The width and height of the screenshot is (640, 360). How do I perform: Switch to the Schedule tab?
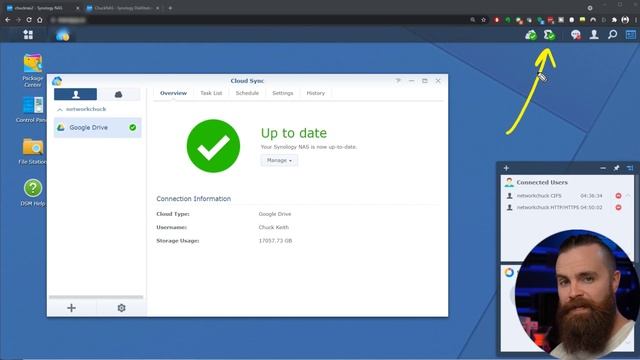click(247, 93)
